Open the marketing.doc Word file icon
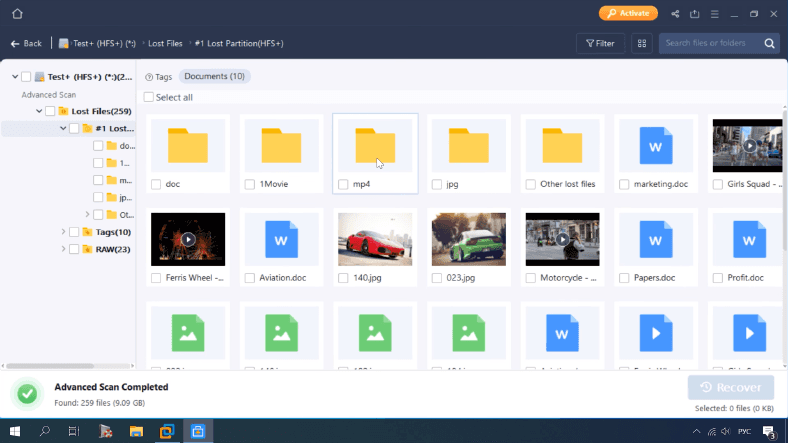 (656, 147)
